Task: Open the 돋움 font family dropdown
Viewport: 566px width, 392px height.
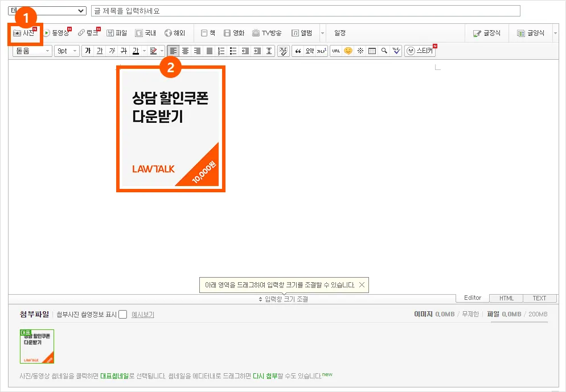Action: click(x=32, y=51)
